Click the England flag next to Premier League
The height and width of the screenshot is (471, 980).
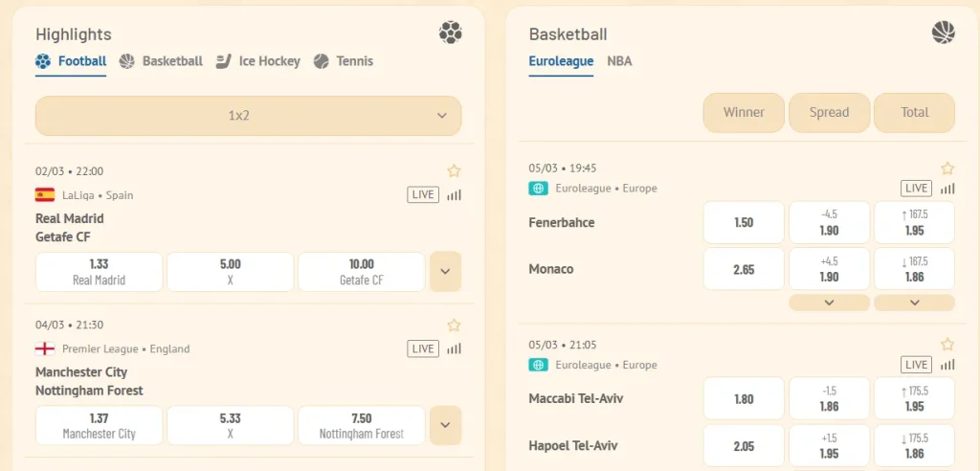pyautogui.click(x=45, y=349)
